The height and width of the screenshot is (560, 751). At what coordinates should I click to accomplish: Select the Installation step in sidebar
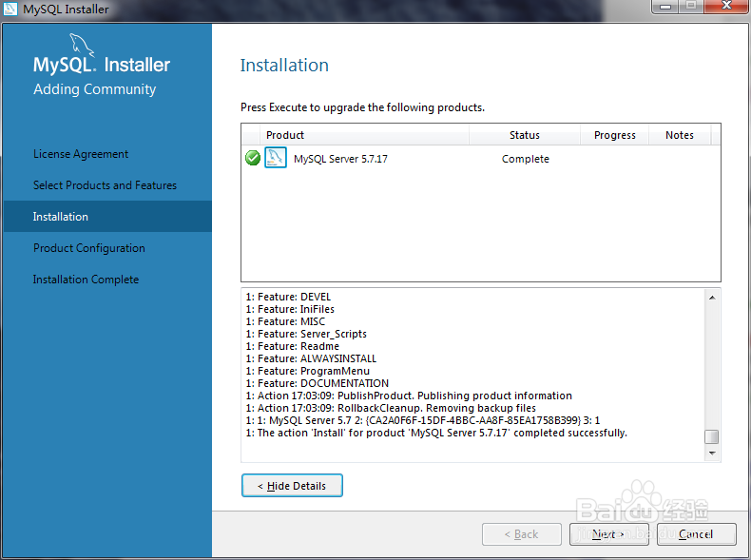click(x=107, y=217)
